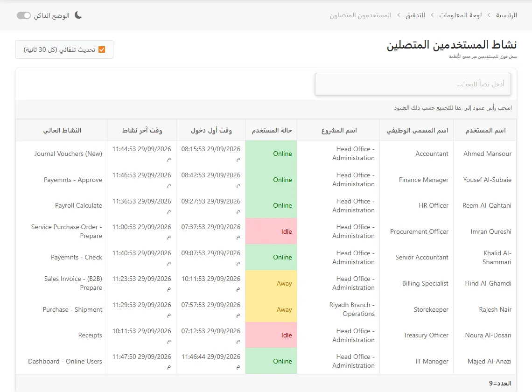Click Away status of Hind Al-Ghamdi
This screenshot has width=532, height=392.
pos(271,283)
